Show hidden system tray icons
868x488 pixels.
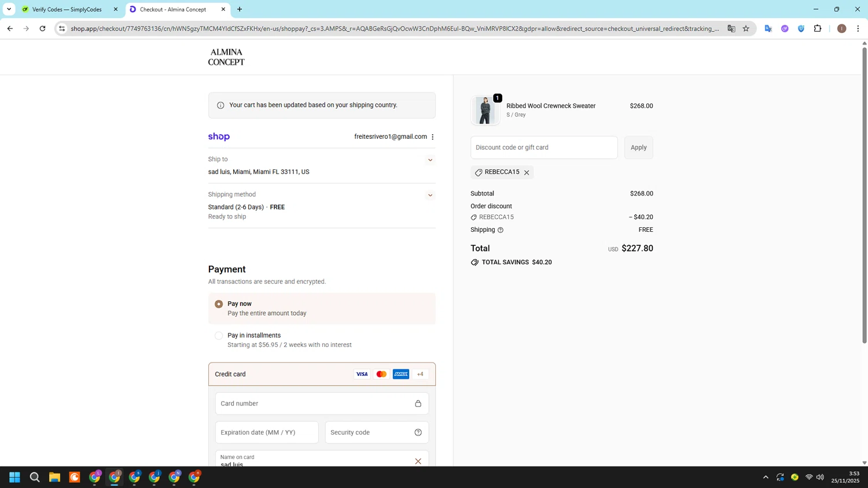coord(766,477)
